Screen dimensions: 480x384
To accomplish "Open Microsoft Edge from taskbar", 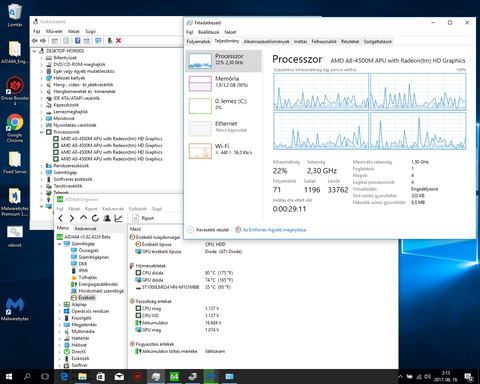I will click(x=64, y=377).
